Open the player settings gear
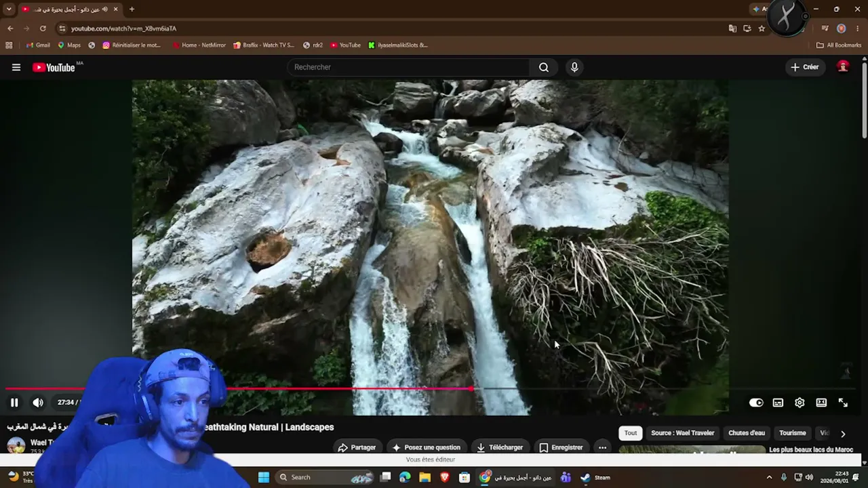 (x=800, y=403)
